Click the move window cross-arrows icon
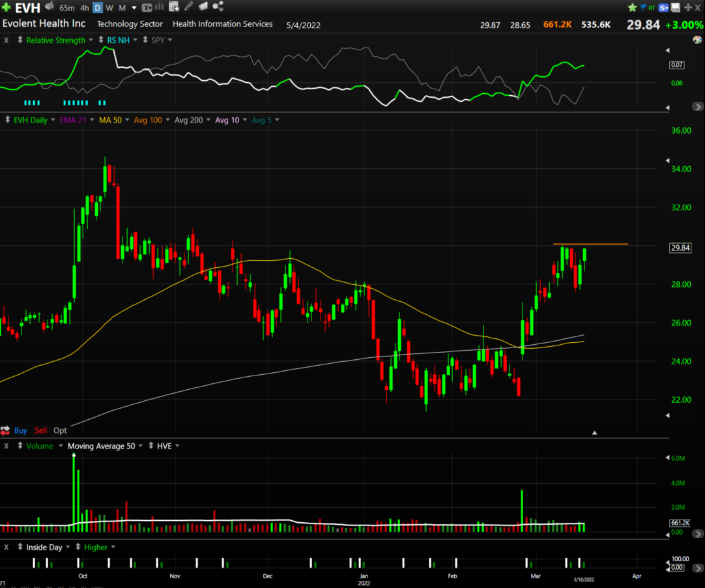 point(688,8)
